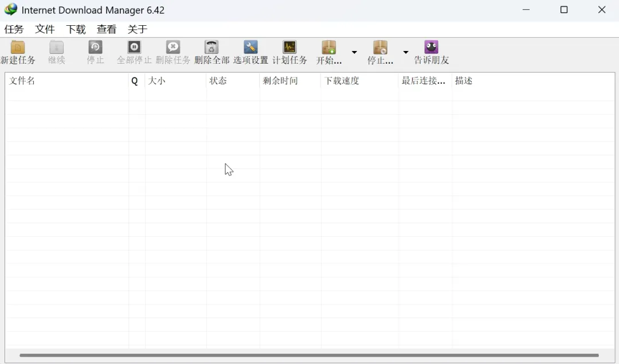Sort by the 下载速度 column header

tap(359, 81)
